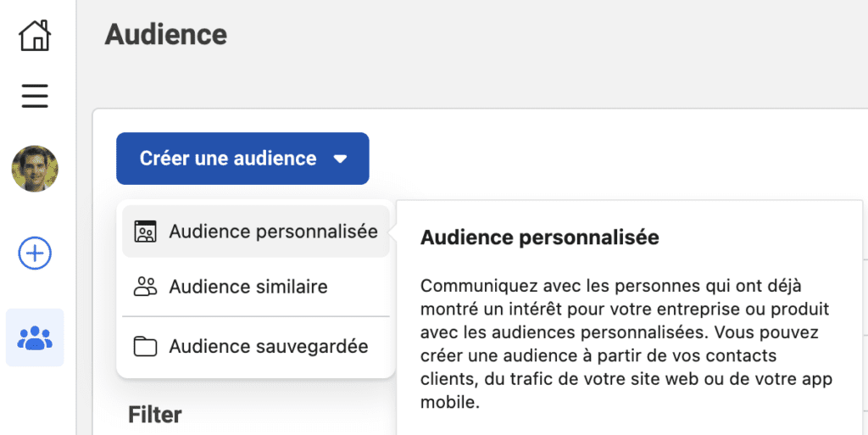Click the folder icon beside Audience sauvegardée

(146, 346)
